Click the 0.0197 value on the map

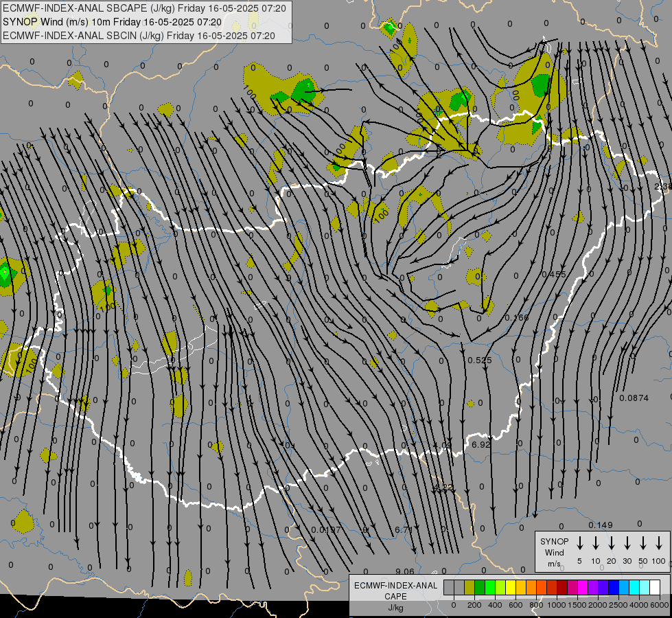326,529
